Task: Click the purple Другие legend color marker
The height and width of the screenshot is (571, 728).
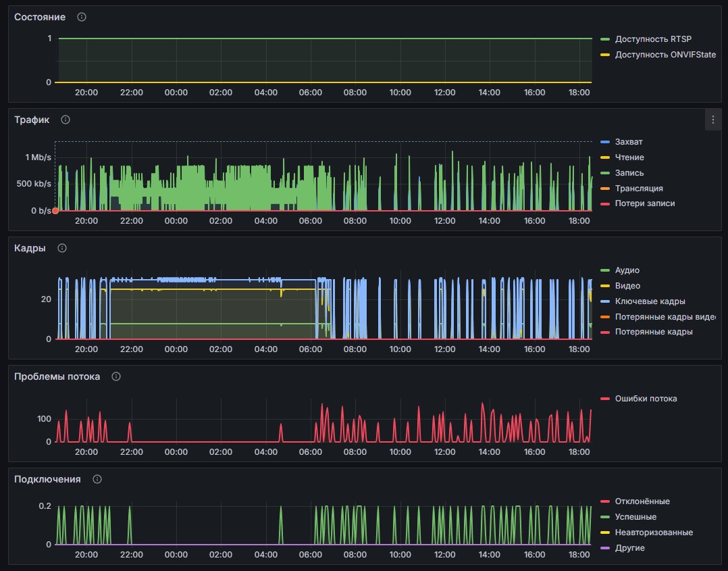Action: coord(605,548)
